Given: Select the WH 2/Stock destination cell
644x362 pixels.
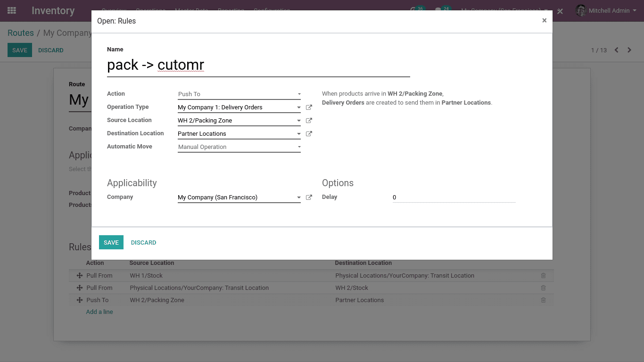Looking at the screenshot, I should (352, 288).
